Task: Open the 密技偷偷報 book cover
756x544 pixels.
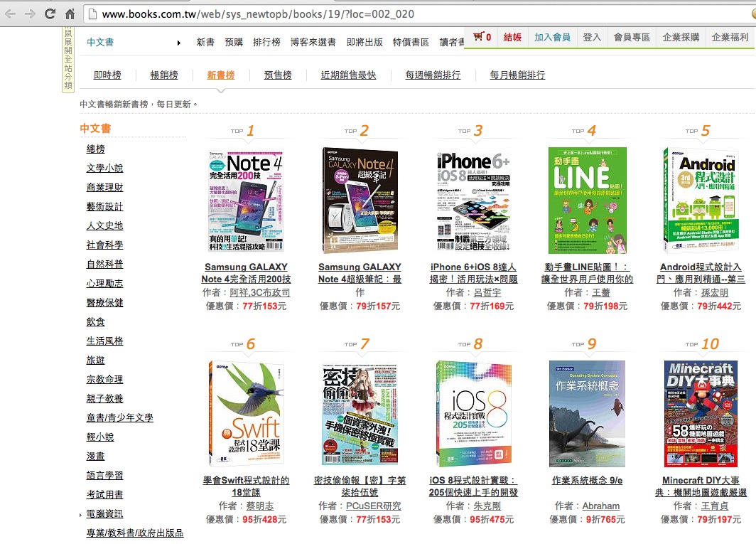Action: tap(360, 414)
